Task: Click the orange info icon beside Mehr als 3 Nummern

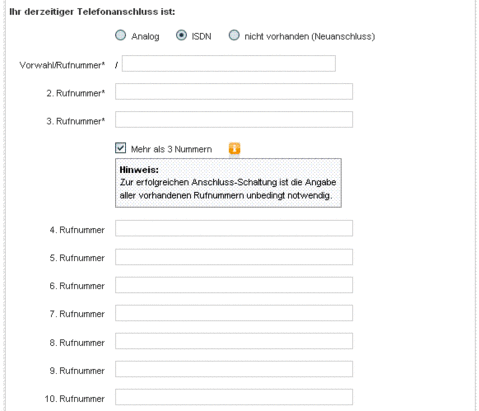Action: (234, 148)
